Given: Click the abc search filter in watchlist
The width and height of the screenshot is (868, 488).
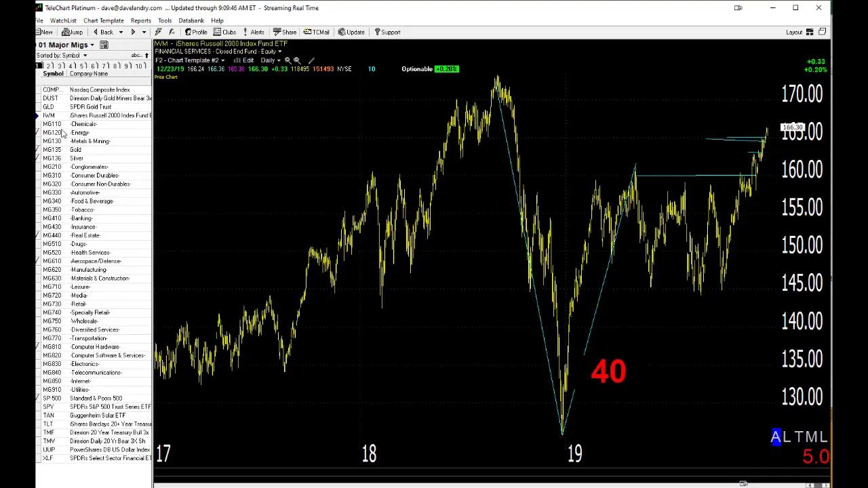Looking at the screenshot, I should [x=138, y=55].
